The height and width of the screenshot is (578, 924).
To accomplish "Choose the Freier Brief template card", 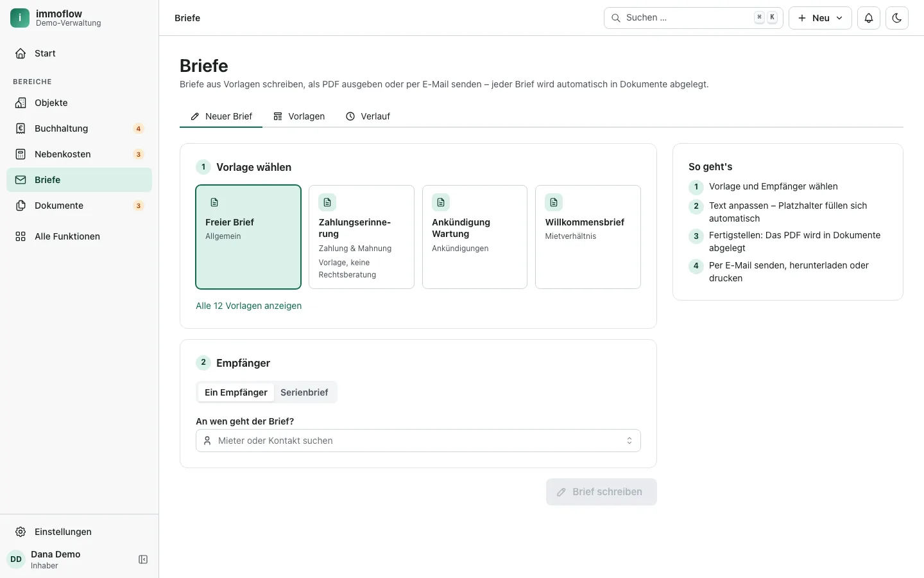I will point(248,237).
